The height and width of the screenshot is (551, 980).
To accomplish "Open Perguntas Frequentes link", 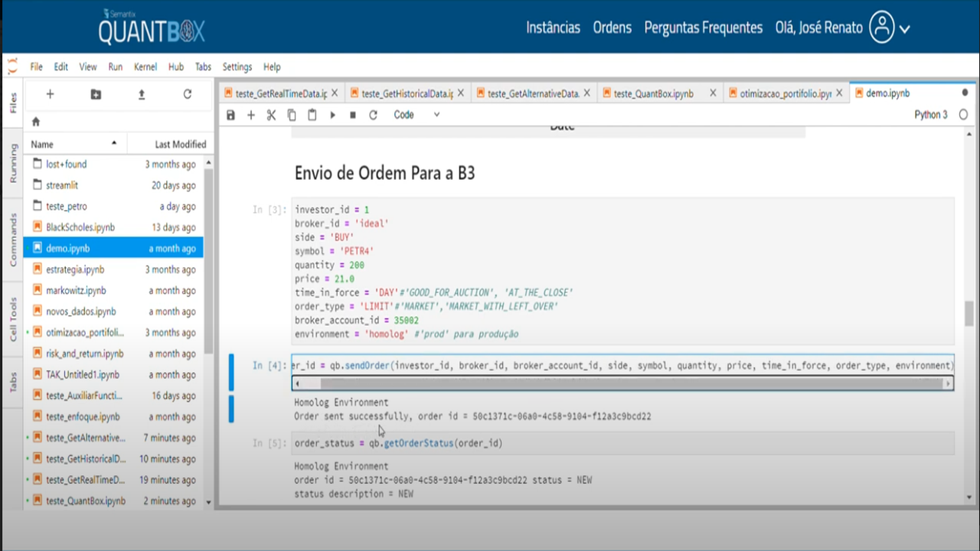I will [704, 28].
